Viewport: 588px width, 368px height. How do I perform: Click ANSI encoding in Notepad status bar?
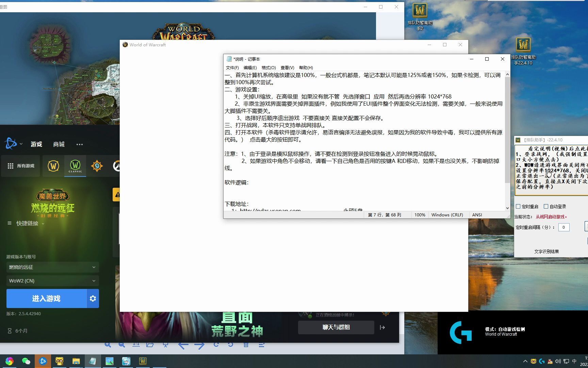point(477,215)
